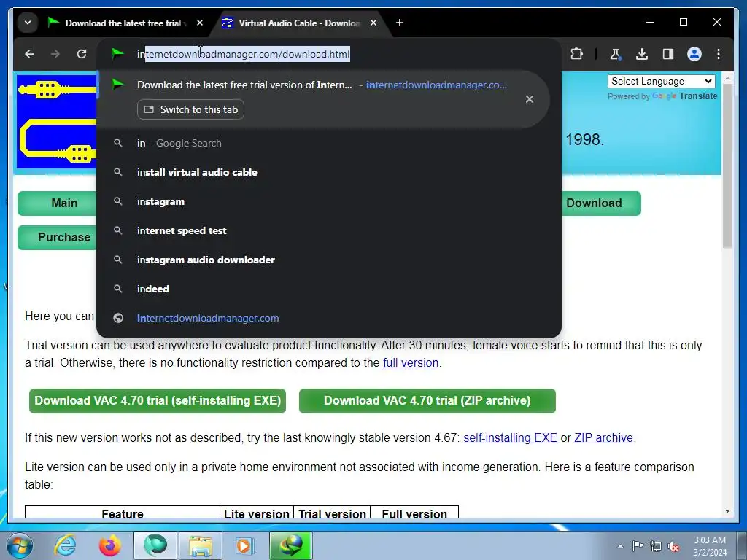
Task: Choose 'internet speed test' suggestion
Action: 329,230
